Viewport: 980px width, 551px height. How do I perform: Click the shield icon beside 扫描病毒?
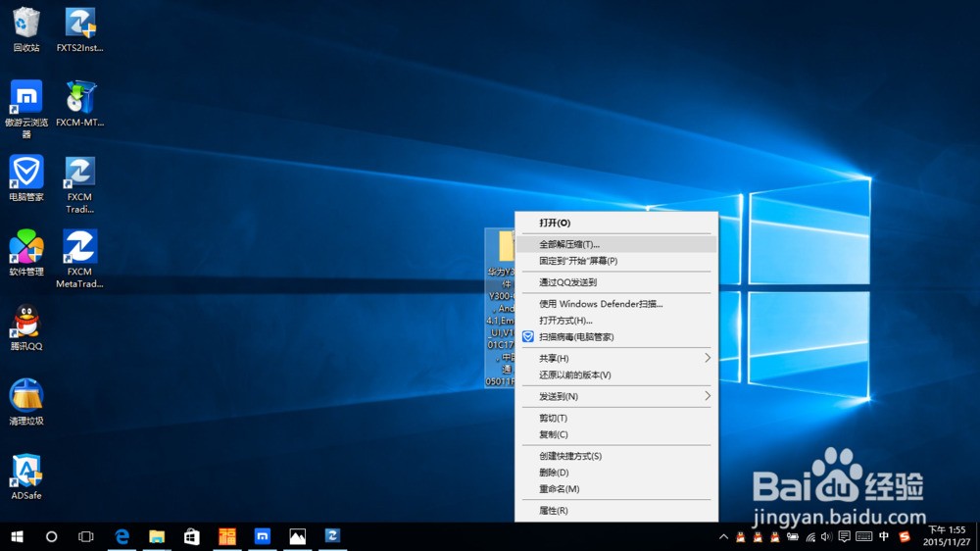tap(528, 336)
